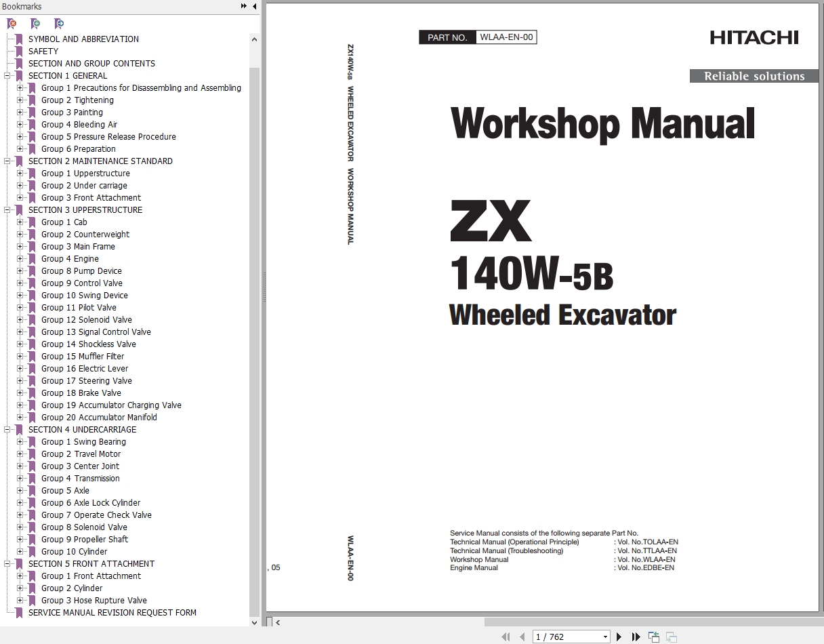This screenshot has width=824, height=644.
Task: Open Group 16 Electric Lever bookmark
Action: coord(85,369)
